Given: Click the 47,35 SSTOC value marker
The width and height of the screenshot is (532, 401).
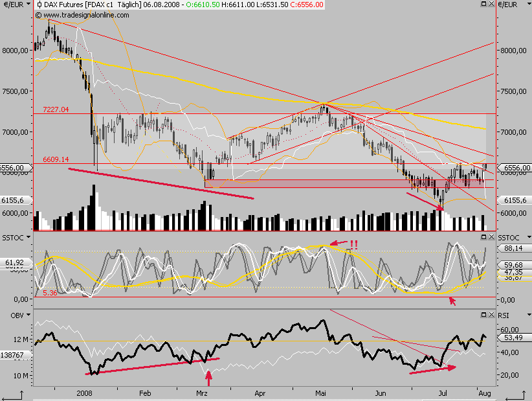Looking at the screenshot, I should [x=515, y=272].
